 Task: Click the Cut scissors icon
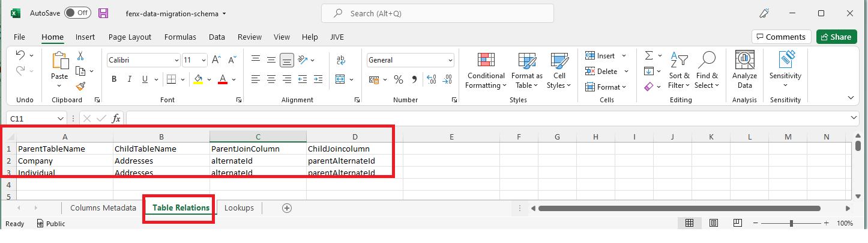[x=80, y=56]
